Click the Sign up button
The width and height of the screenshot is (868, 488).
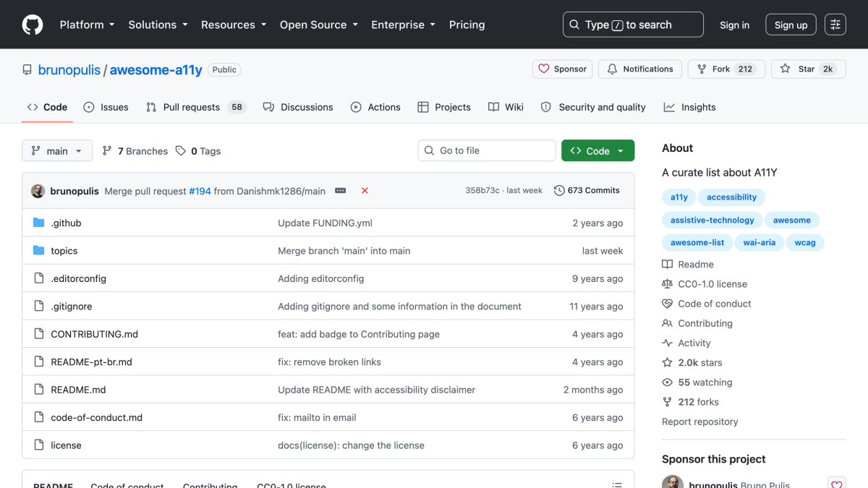coord(791,25)
